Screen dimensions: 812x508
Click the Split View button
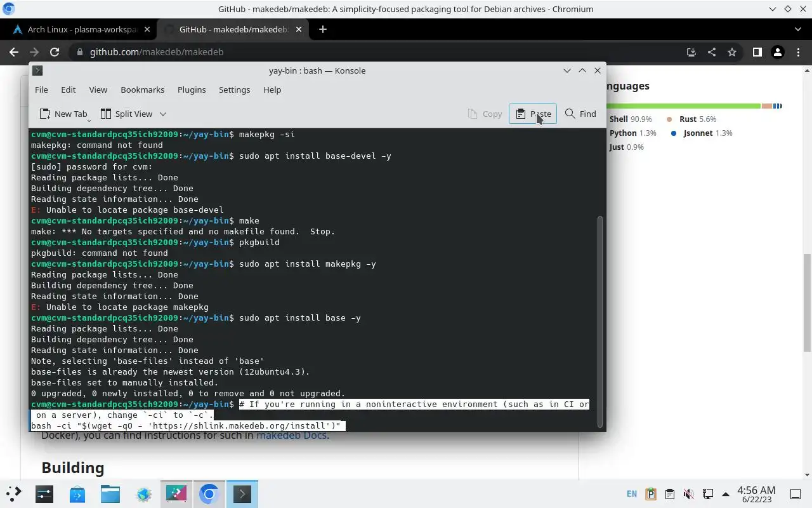(127, 114)
